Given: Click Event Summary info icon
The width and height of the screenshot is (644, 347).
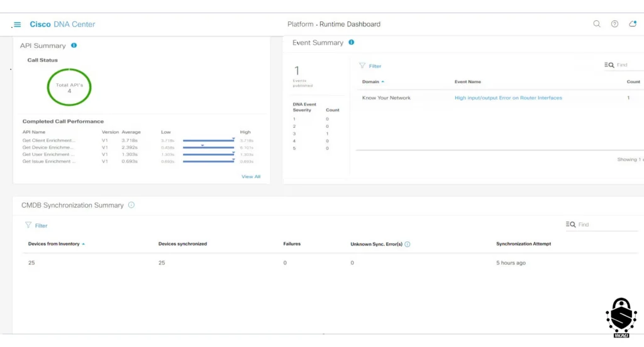Looking at the screenshot, I should tap(351, 42).
